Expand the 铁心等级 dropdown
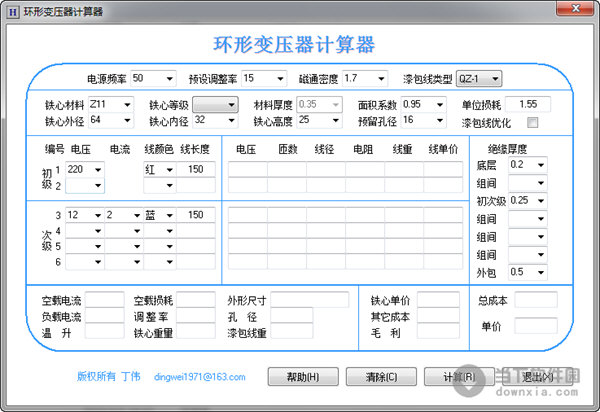Viewport: 600px width, 412px height. click(231, 104)
